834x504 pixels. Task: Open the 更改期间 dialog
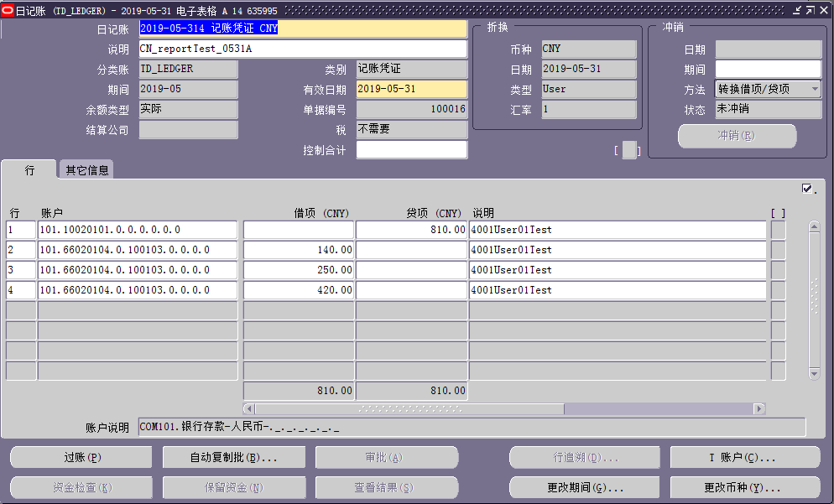pos(584,487)
